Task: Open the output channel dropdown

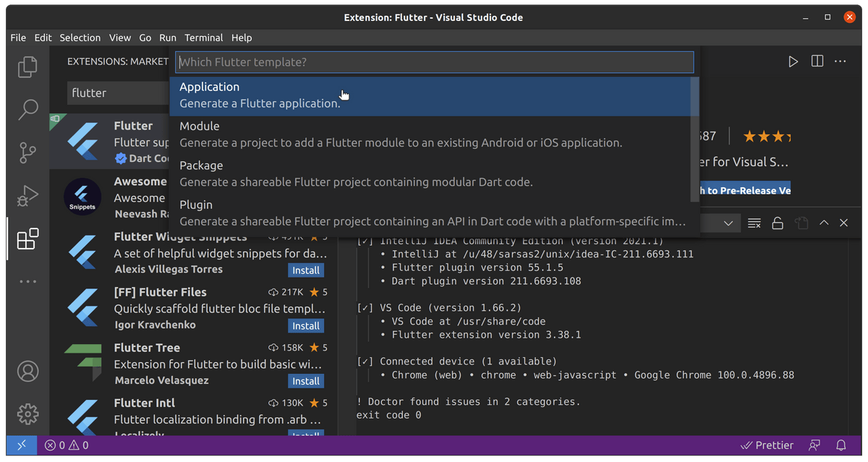Action: click(728, 223)
